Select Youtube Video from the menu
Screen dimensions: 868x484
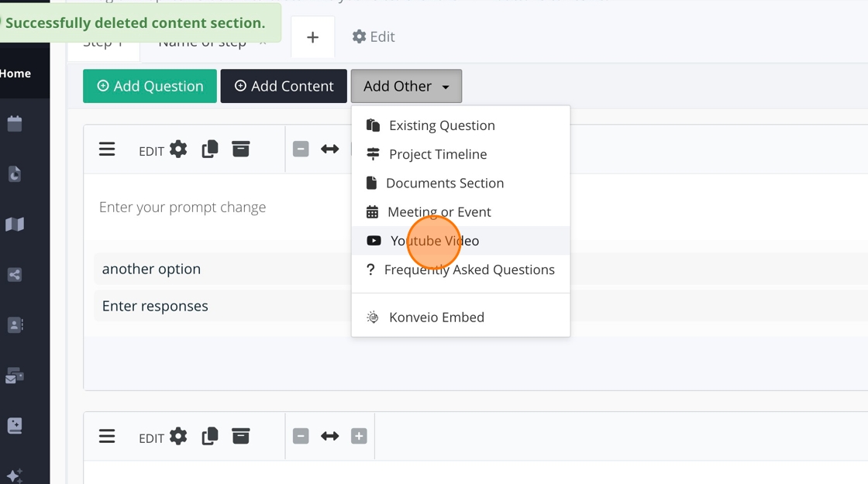coord(434,241)
